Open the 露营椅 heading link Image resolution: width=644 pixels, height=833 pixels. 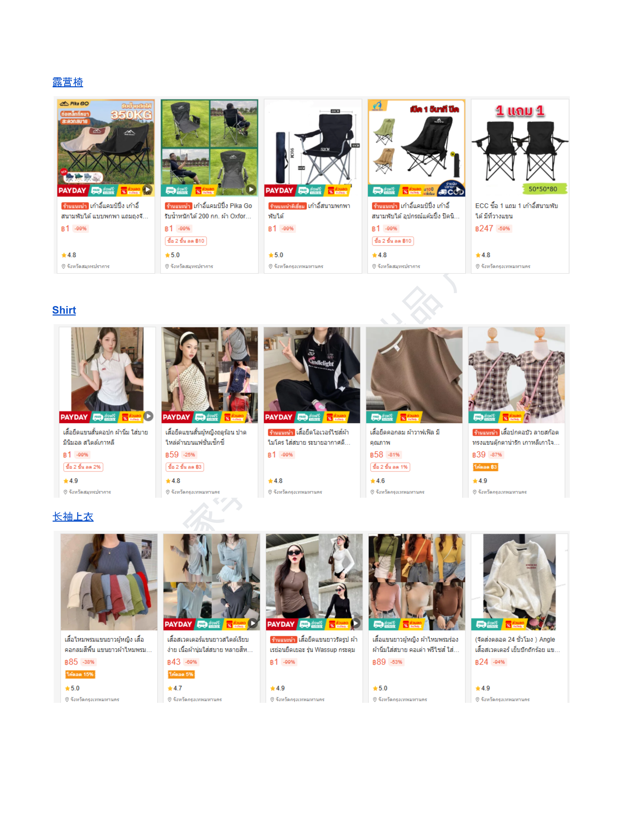coord(68,82)
